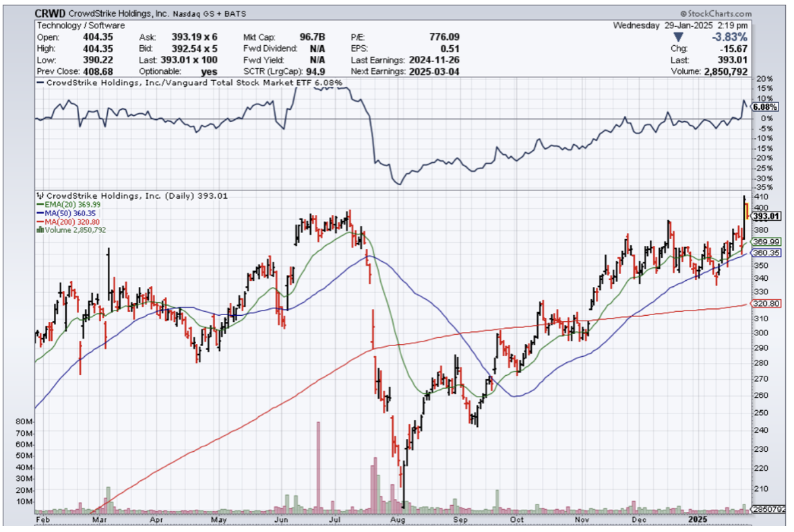The height and width of the screenshot is (532, 794).
Task: Click the StockCharts.com copyright watermark
Action: [715, 13]
